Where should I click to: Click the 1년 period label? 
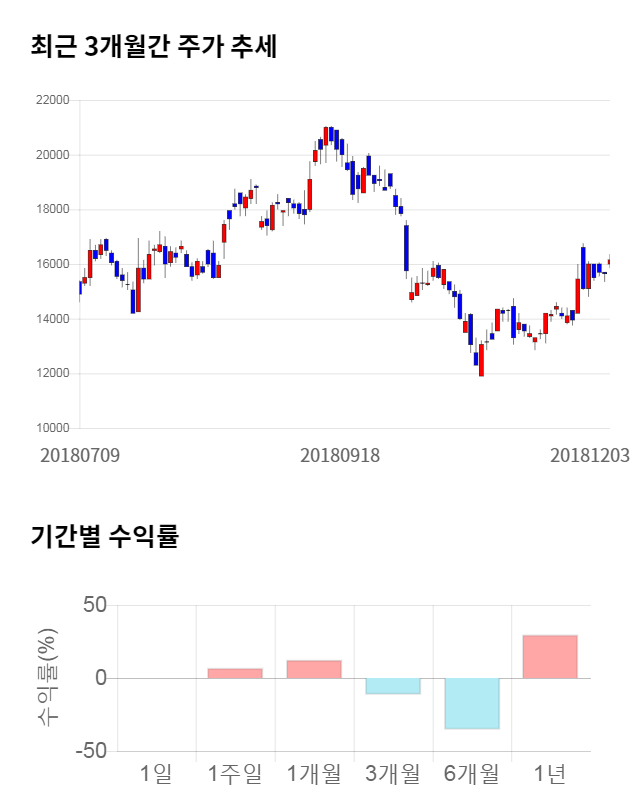[550, 773]
